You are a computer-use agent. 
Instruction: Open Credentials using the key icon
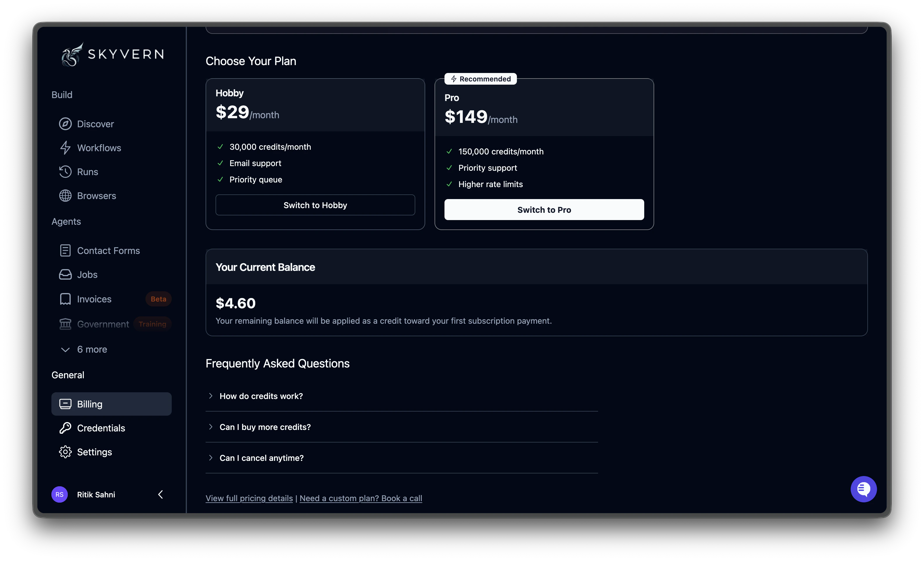coord(66,428)
